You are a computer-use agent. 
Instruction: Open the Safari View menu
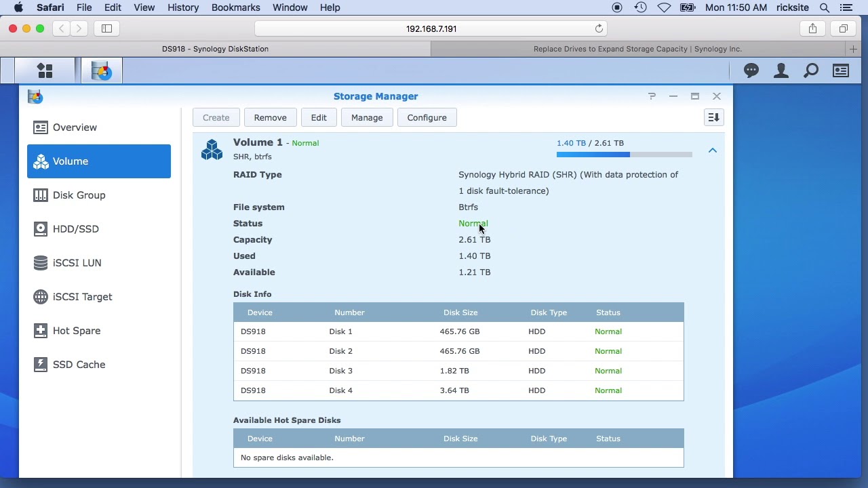click(144, 7)
